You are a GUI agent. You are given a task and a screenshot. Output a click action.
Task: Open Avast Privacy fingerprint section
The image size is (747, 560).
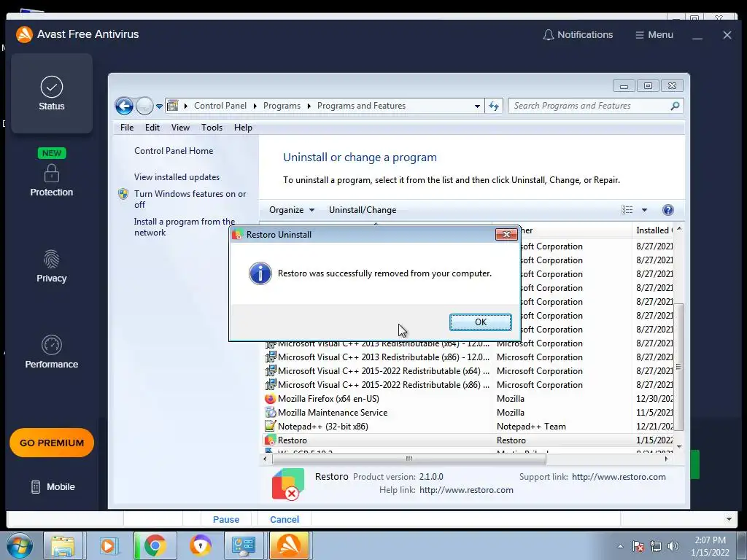pyautogui.click(x=52, y=266)
